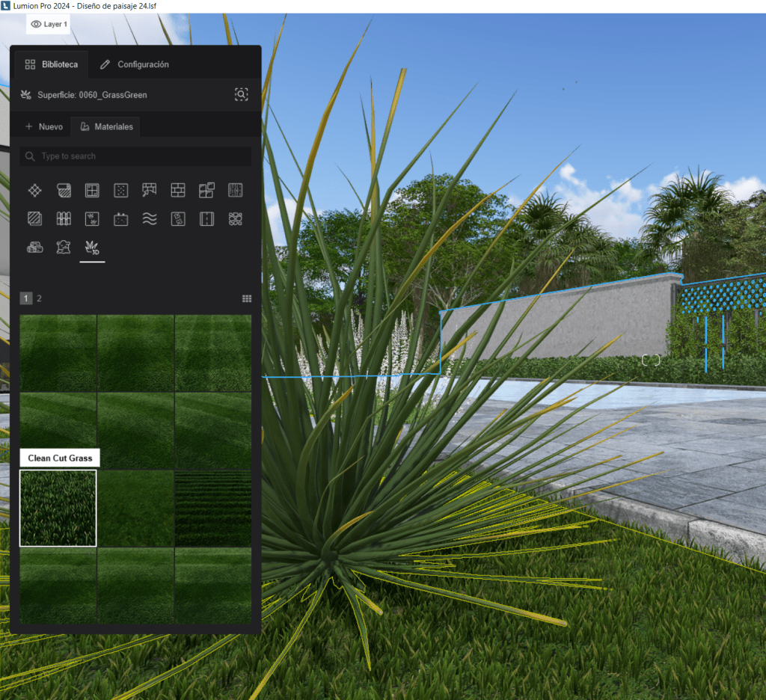Select the brick wall material category
The image size is (766, 700).
(177, 190)
